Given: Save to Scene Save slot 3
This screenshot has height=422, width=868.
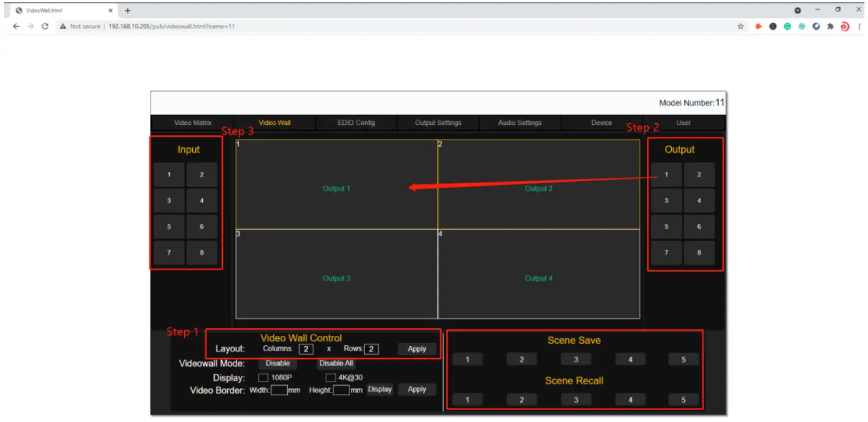Looking at the screenshot, I should click(575, 360).
